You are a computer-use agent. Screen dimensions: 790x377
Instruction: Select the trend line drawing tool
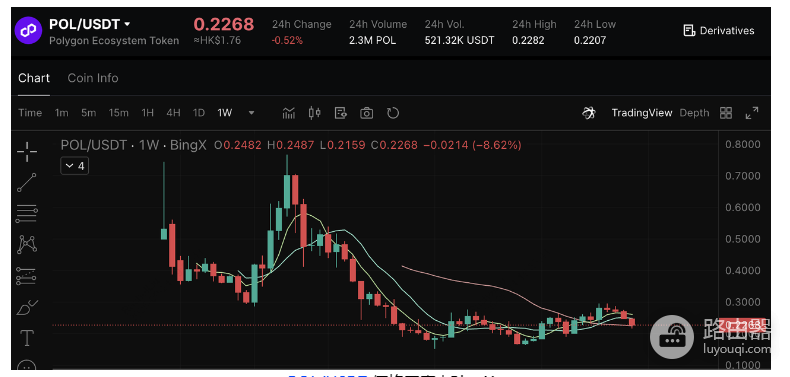pyautogui.click(x=27, y=182)
